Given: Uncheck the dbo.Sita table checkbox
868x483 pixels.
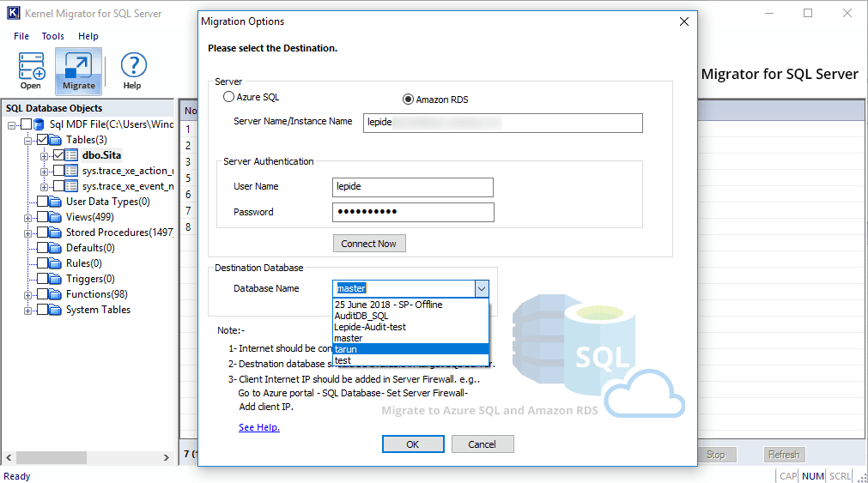Looking at the screenshot, I should click(58, 155).
